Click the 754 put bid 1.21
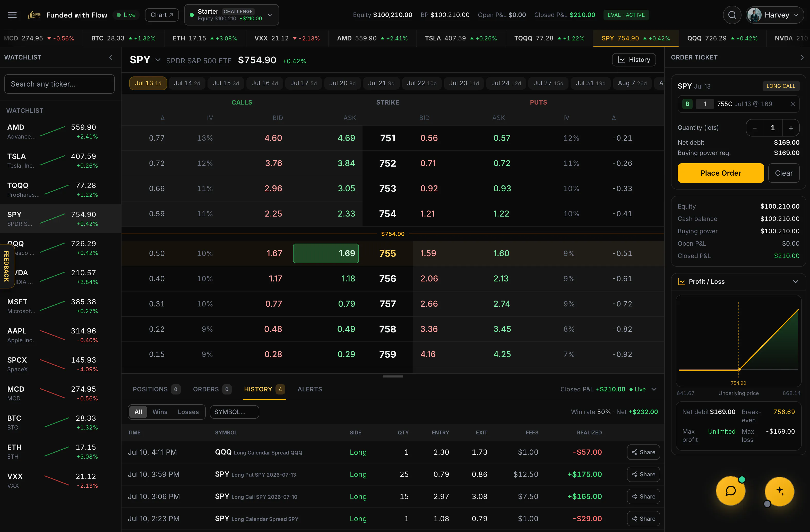The height and width of the screenshot is (532, 810). tap(427, 214)
